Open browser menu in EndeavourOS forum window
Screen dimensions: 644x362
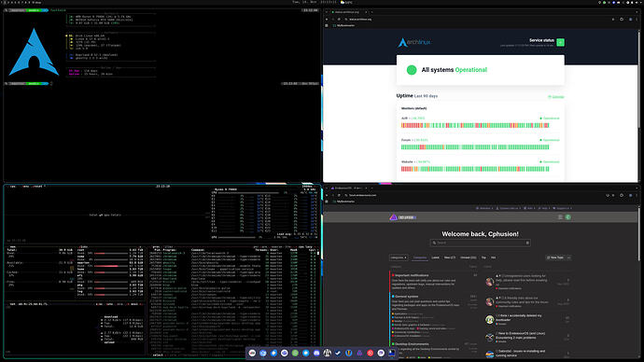click(637, 195)
